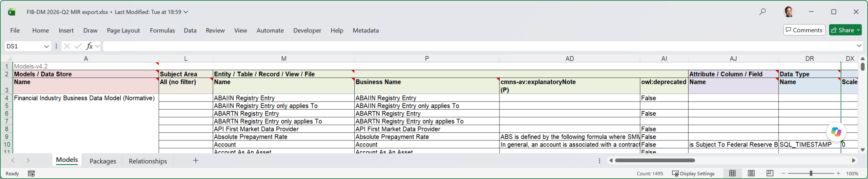This screenshot has height=179, width=868.
Task: Open the Insert ribbon tab
Action: coord(66,30)
